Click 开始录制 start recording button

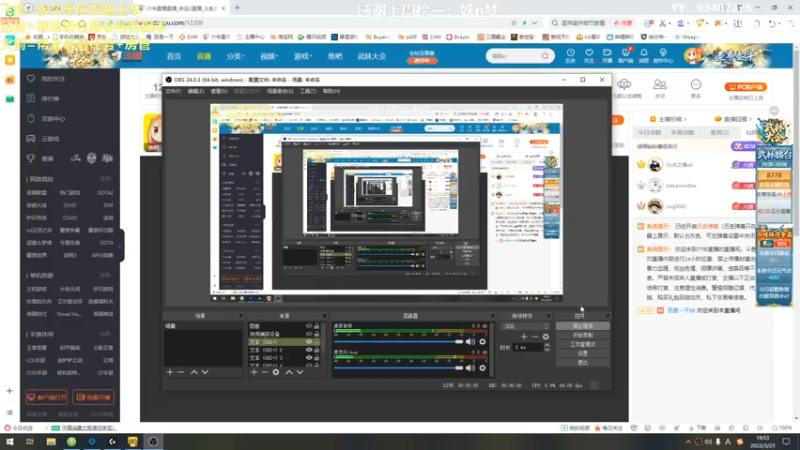click(x=582, y=335)
